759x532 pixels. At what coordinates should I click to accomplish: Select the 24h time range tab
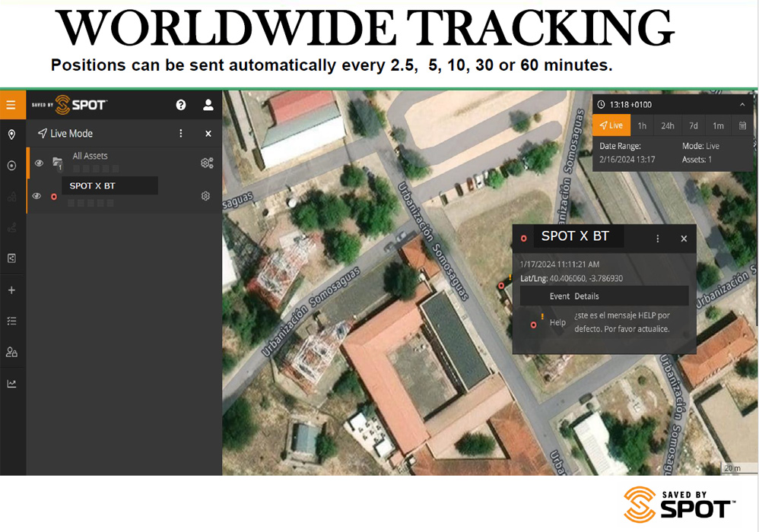[x=668, y=125]
